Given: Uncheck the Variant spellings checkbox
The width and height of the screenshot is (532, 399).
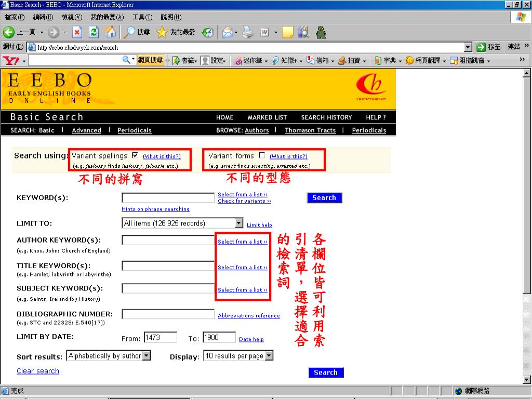Looking at the screenshot, I should coord(135,155).
